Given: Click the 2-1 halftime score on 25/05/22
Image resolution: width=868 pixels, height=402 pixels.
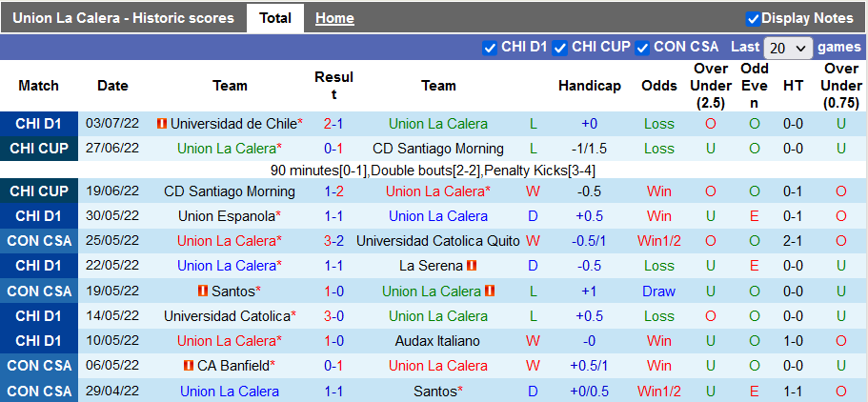Looking at the screenshot, I should pyautogui.click(x=794, y=241).
